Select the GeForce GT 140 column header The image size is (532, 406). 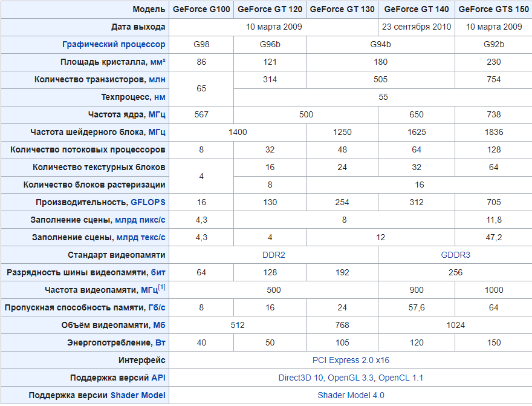pyautogui.click(x=417, y=10)
